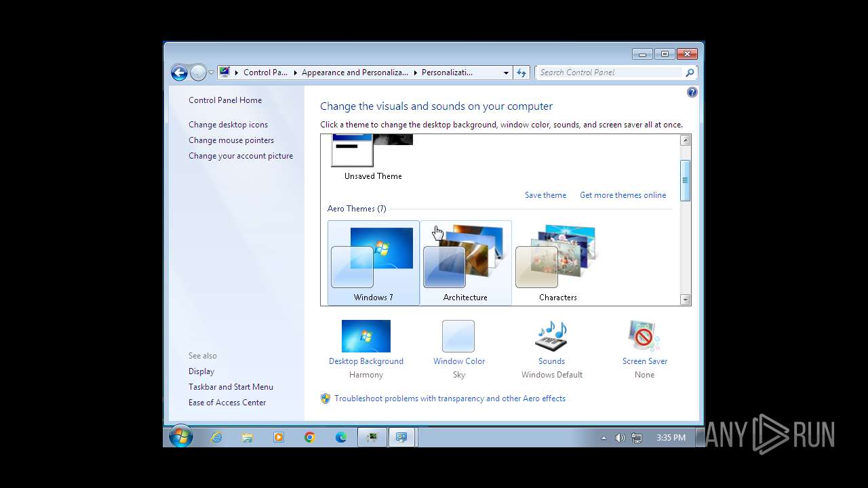Click the Sounds text link
Image resolution: width=868 pixels, height=488 pixels.
click(x=551, y=361)
